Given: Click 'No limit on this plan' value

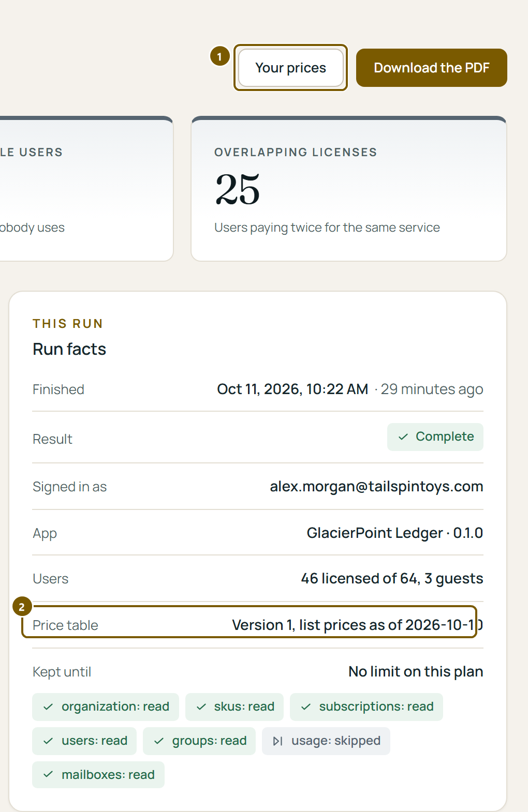Looking at the screenshot, I should click(x=416, y=672).
